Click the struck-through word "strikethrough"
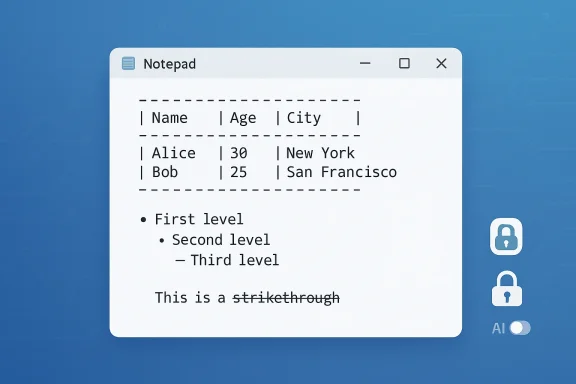The height and width of the screenshot is (384, 576). click(x=286, y=298)
